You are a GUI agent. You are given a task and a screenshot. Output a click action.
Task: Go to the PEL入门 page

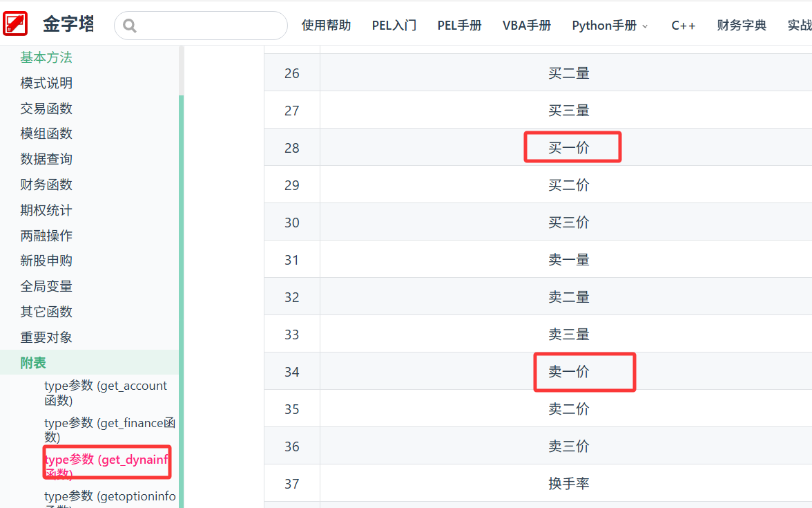point(394,26)
